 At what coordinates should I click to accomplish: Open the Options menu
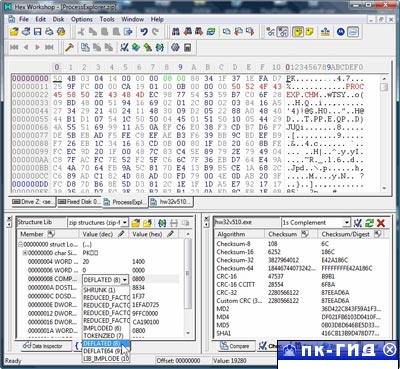coord(82,19)
